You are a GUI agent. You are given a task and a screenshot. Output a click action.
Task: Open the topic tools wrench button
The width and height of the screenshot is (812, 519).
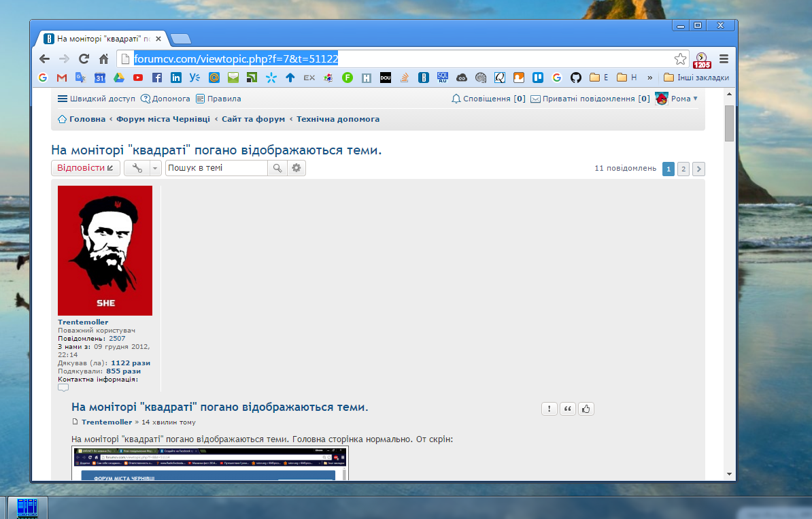point(137,168)
